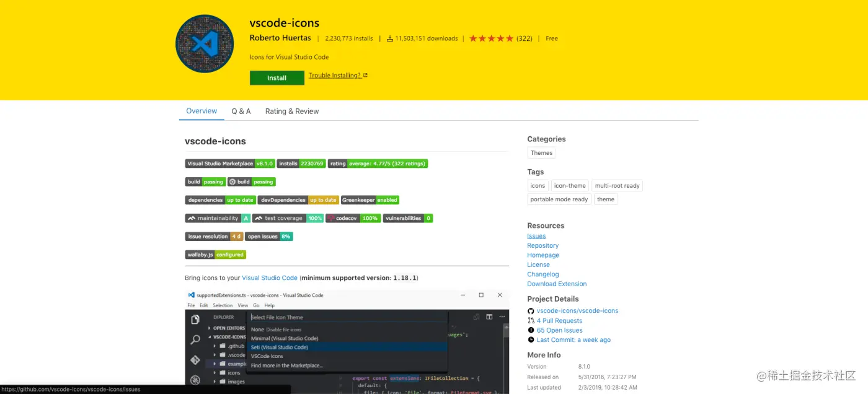This screenshot has height=394, width=868.
Task: Open the Visual Studio Code link in description
Action: [270, 278]
